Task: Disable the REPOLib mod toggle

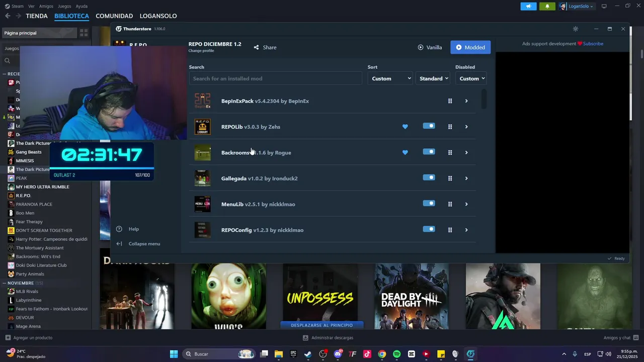Action: click(x=429, y=126)
